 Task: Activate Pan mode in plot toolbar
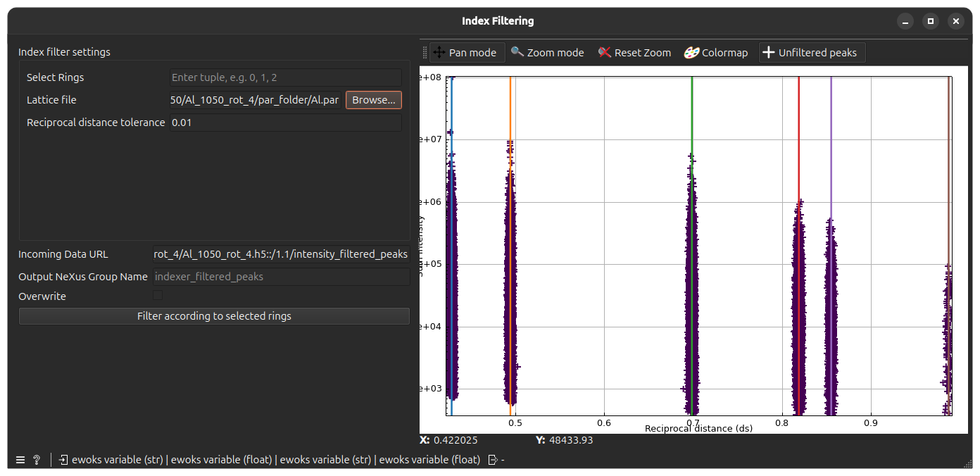point(467,53)
